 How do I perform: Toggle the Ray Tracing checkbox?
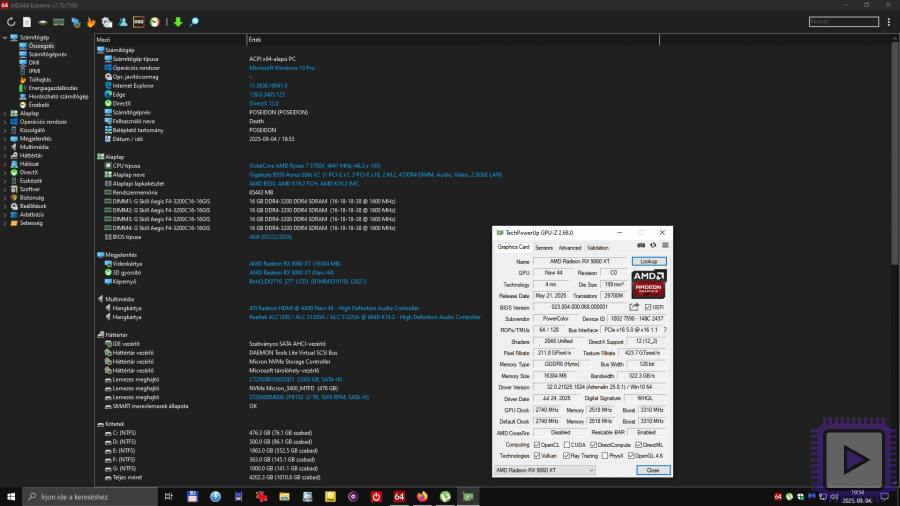(x=567, y=456)
